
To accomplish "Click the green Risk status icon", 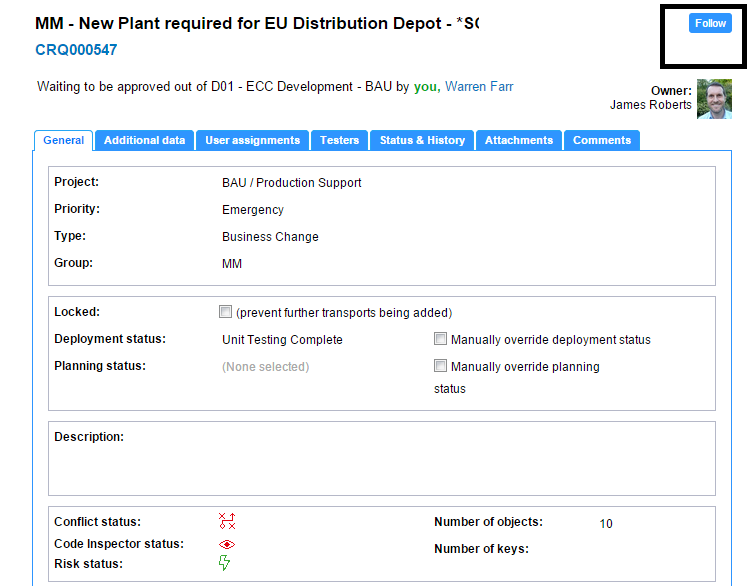I will (x=224, y=564).
